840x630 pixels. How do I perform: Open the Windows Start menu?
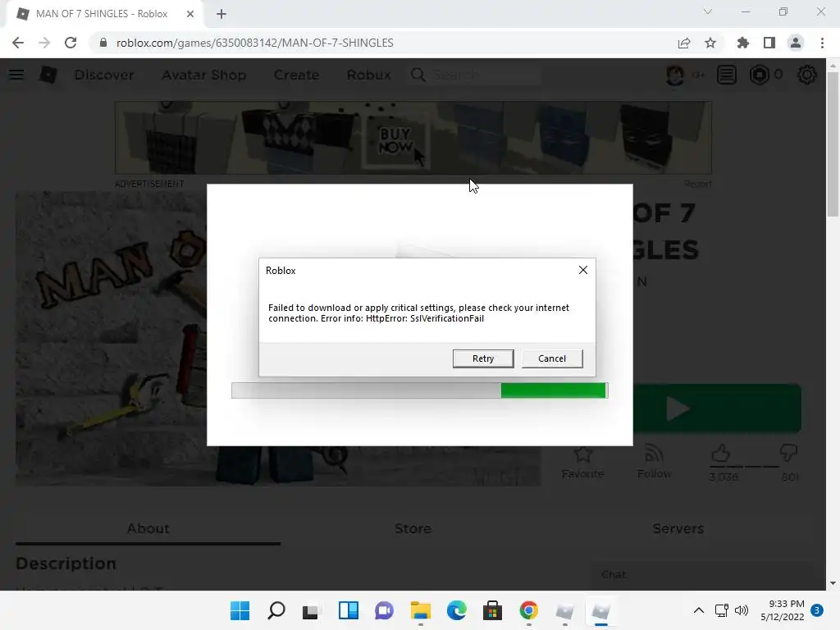tap(240, 610)
